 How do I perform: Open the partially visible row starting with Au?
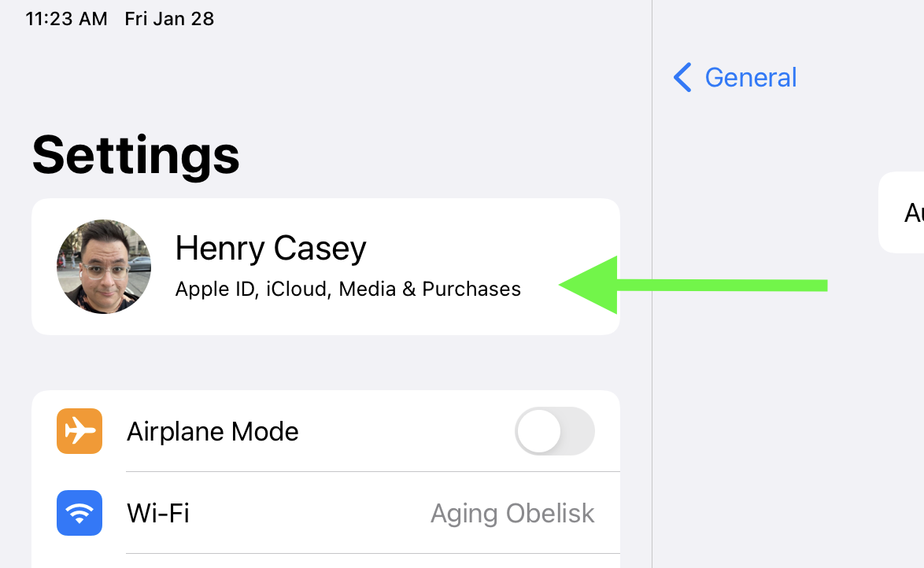[913, 212]
